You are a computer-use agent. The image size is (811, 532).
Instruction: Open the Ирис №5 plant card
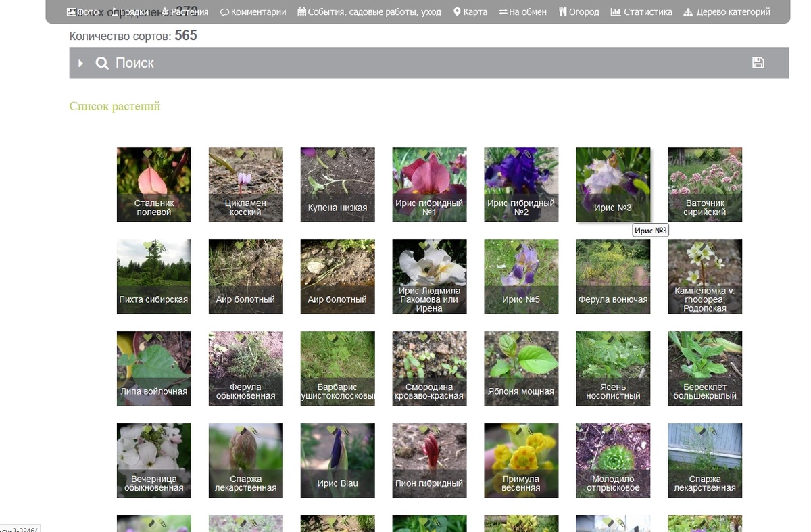[521, 276]
